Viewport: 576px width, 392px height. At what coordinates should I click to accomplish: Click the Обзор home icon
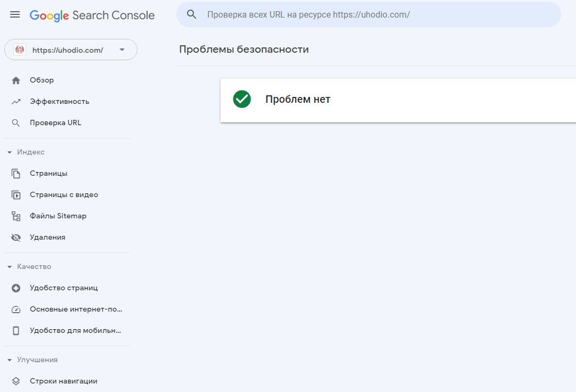coord(16,80)
